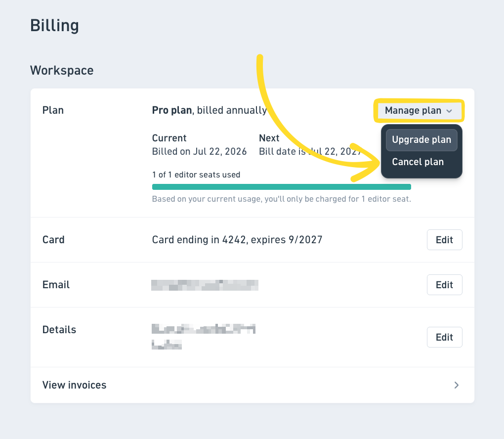Edit the billing email address
The width and height of the screenshot is (504, 439).
(x=444, y=285)
